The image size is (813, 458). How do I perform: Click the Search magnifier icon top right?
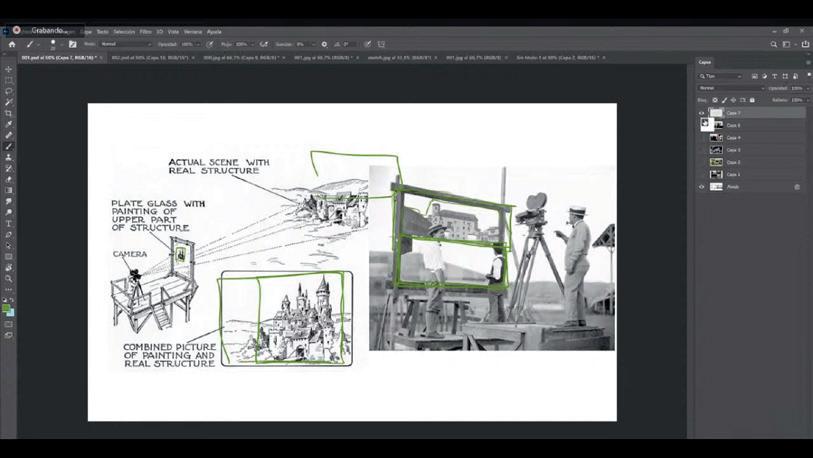tap(774, 45)
